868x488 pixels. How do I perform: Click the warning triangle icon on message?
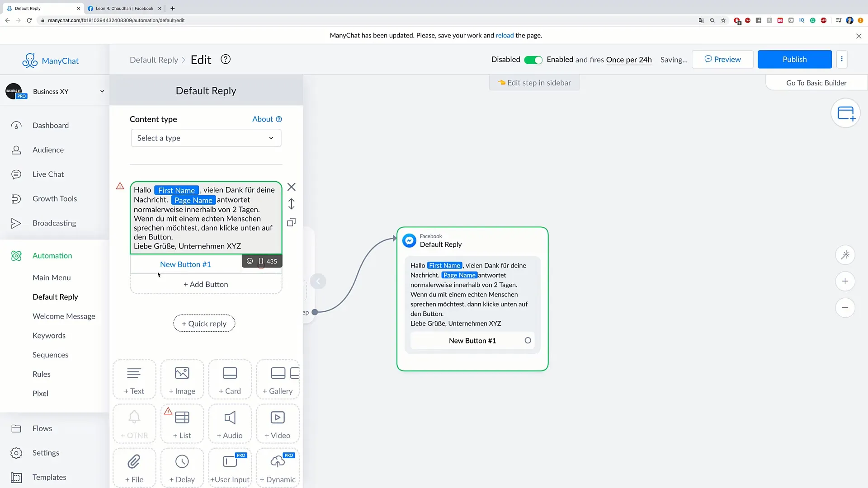pyautogui.click(x=120, y=186)
